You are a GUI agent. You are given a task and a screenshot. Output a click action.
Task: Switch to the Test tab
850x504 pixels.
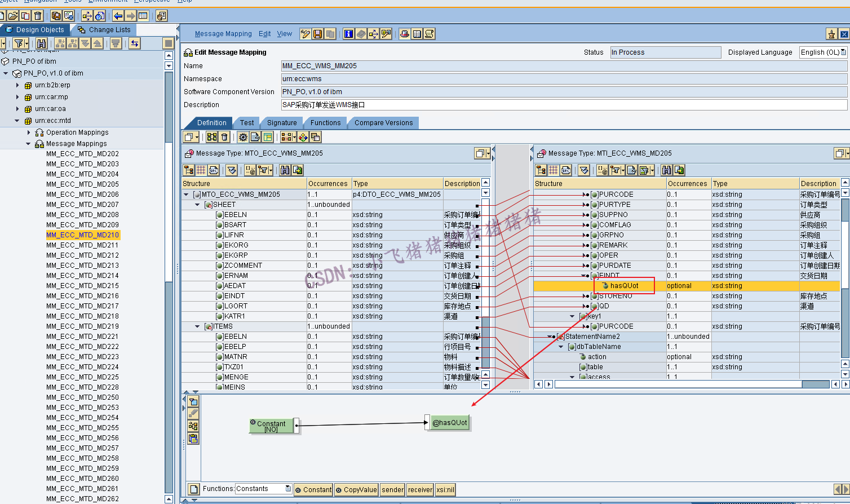tap(246, 122)
